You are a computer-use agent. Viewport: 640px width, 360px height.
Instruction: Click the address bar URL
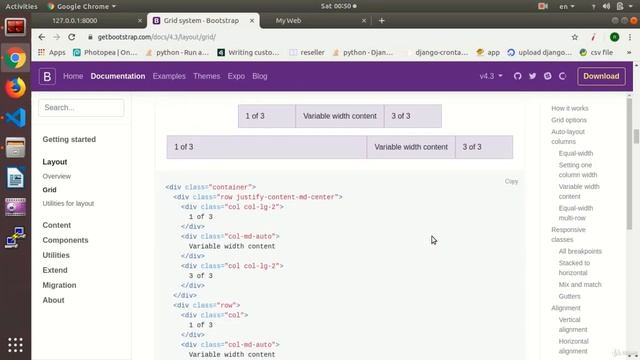[157, 37]
